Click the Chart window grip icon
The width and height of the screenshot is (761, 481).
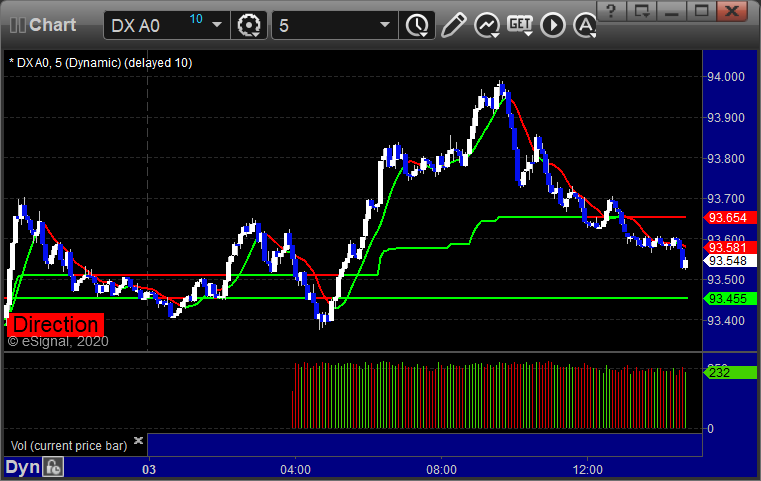17,25
